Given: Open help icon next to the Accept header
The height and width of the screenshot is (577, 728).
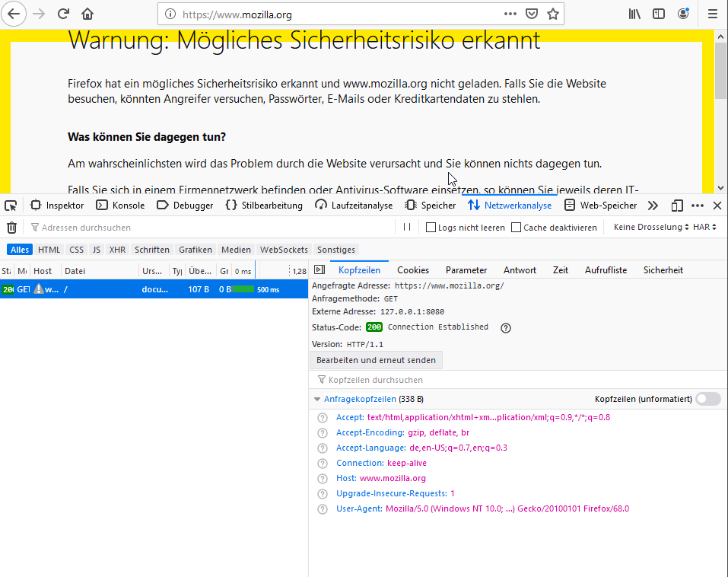Looking at the screenshot, I should pyautogui.click(x=323, y=418).
